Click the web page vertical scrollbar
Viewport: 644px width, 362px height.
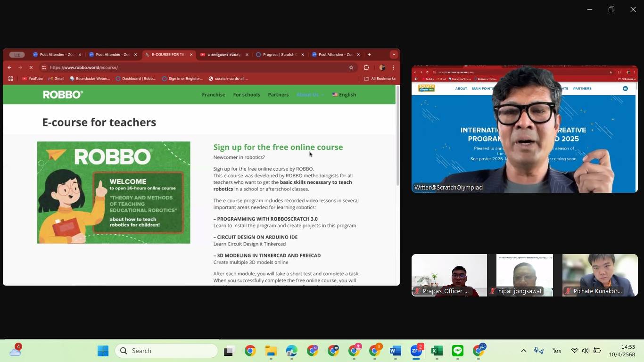click(398, 137)
